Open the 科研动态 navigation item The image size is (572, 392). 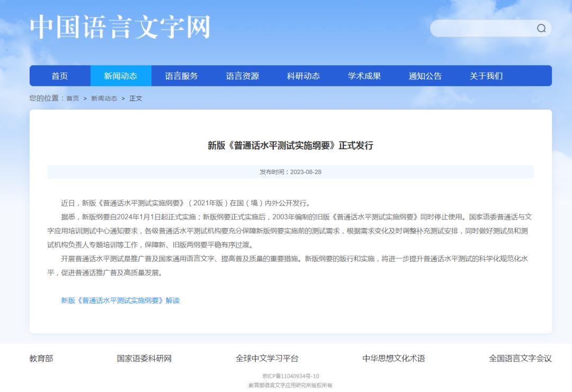(x=303, y=76)
